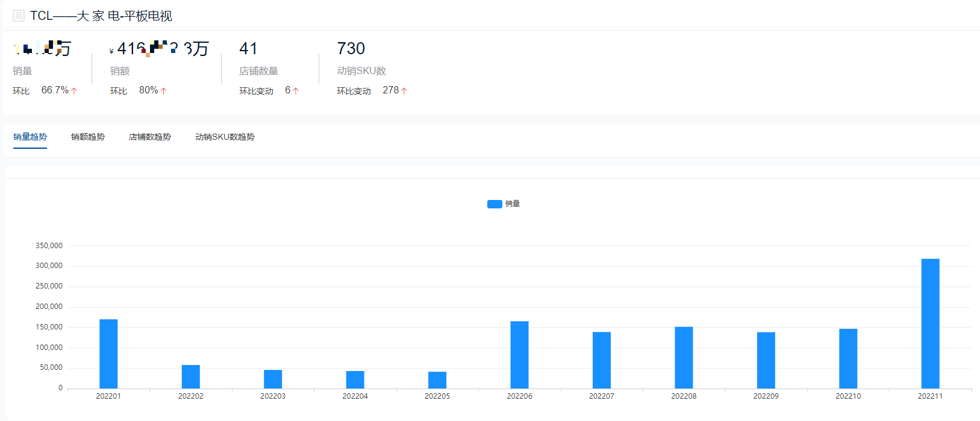The image size is (980, 421).
Task: Click the up arrow beside store change 6
Action: (295, 91)
